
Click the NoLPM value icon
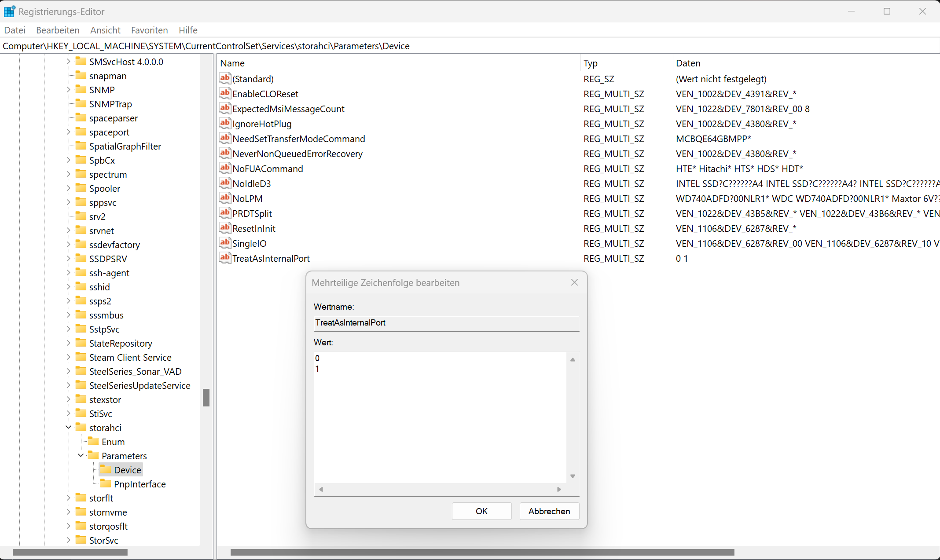point(225,198)
